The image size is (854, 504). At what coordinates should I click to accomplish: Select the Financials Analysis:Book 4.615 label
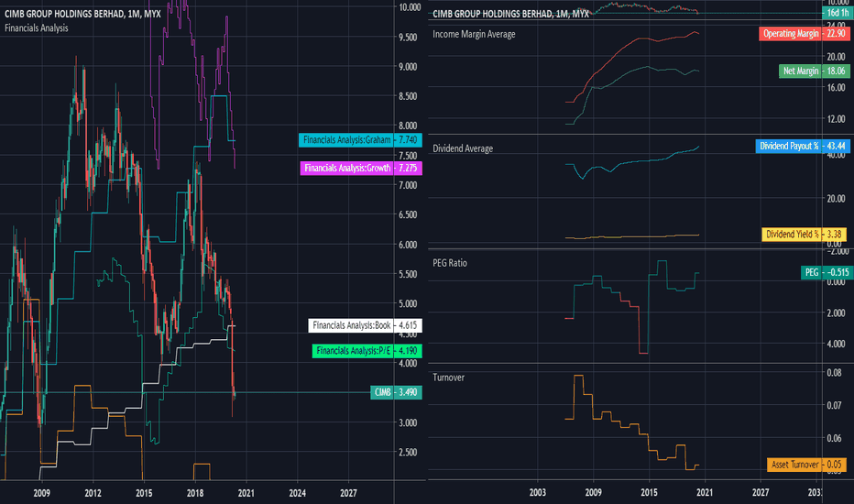point(365,326)
